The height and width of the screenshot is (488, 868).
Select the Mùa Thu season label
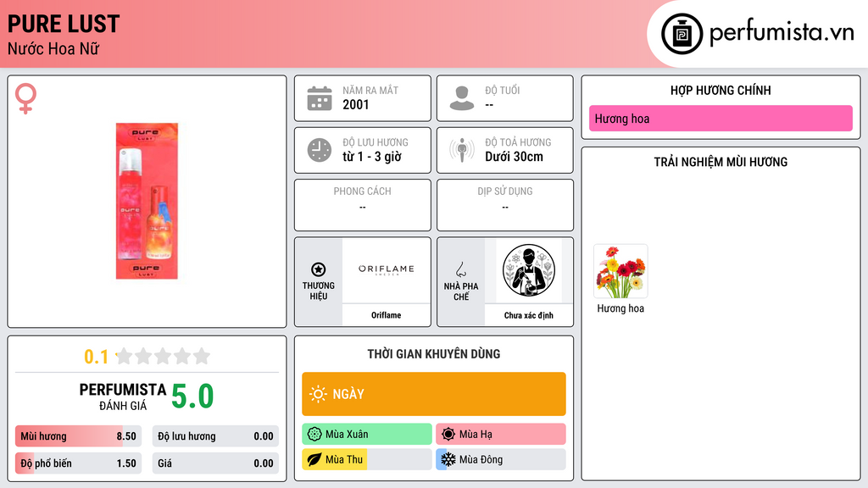344,459
